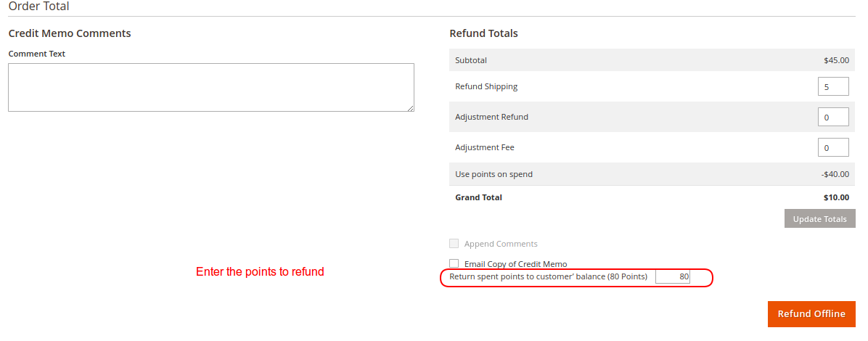Click the Grand Total amount $10.00
This screenshot has width=868, height=341.
click(836, 197)
